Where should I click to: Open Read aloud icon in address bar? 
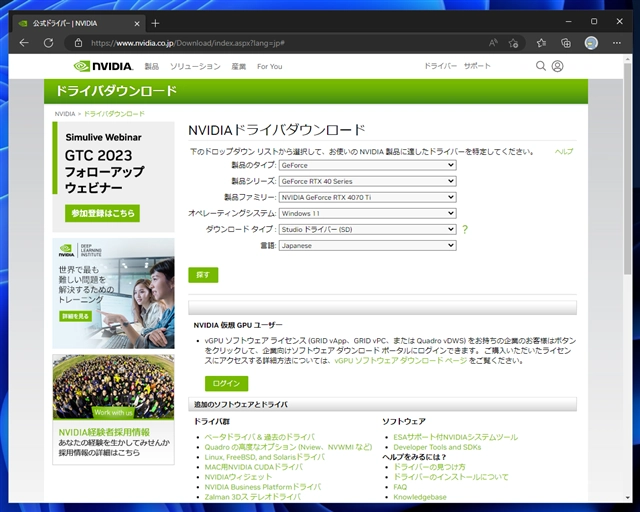point(493,43)
